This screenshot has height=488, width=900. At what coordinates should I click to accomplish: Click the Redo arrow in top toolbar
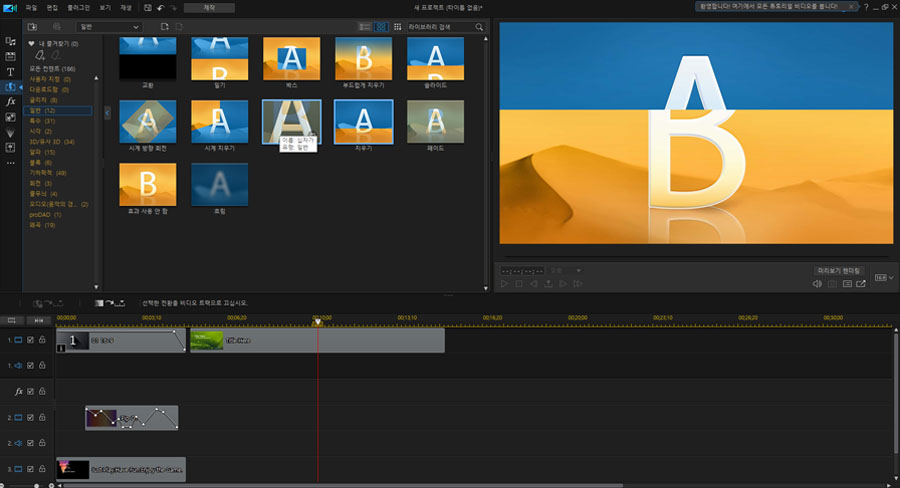click(173, 8)
